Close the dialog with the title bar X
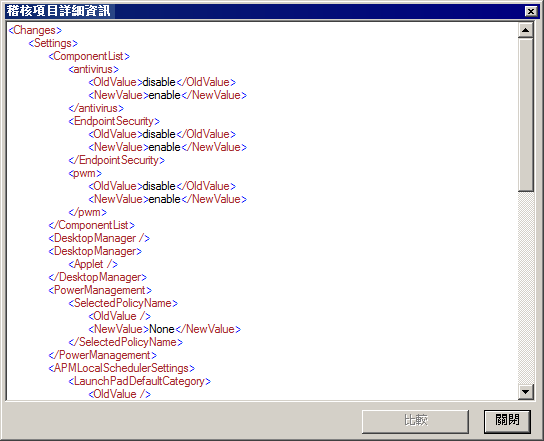544x441 pixels. pyautogui.click(x=530, y=11)
